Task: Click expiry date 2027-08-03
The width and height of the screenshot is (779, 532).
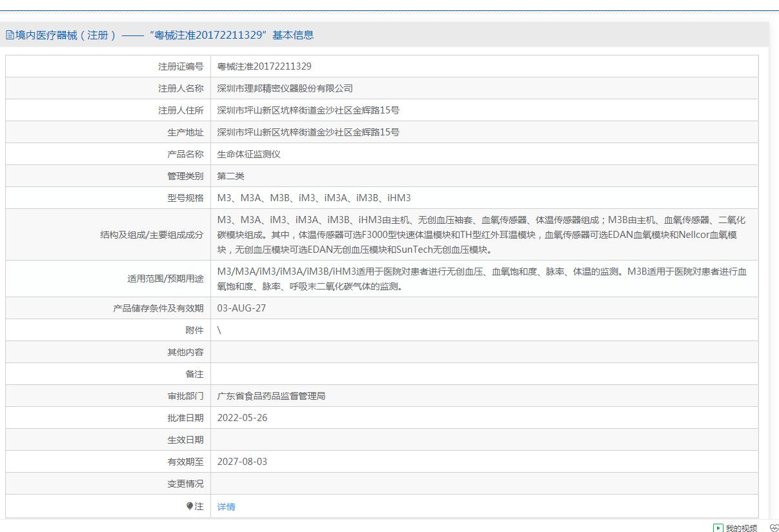Action: (x=242, y=462)
